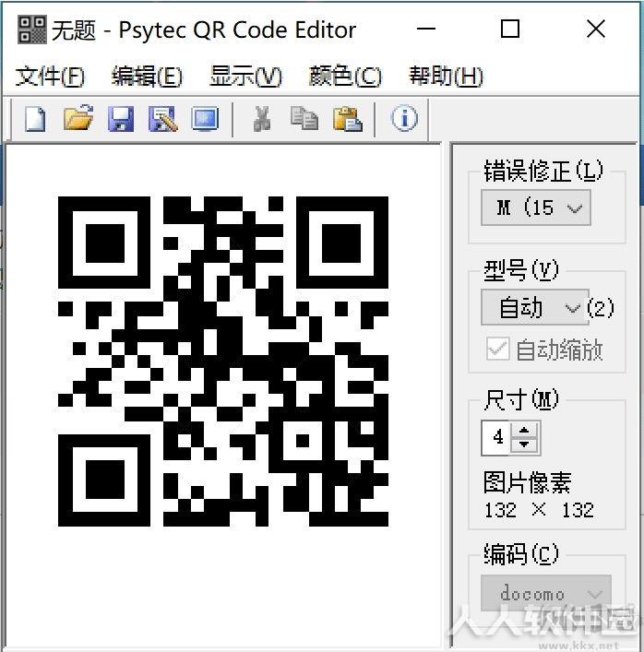Decrease 尺寸 value with down arrow
Viewport: 644px width, 652px height.
coord(524,445)
